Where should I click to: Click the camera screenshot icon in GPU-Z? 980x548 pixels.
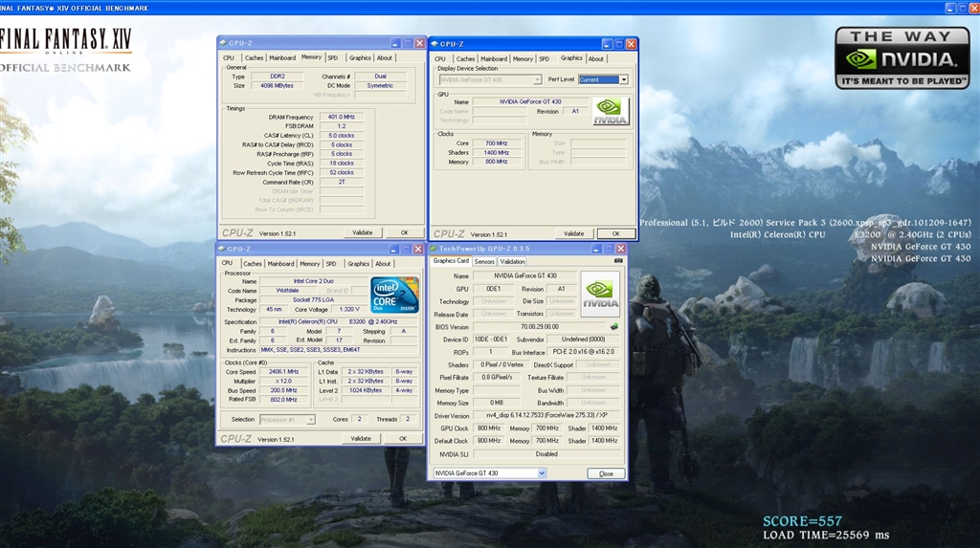point(618,261)
